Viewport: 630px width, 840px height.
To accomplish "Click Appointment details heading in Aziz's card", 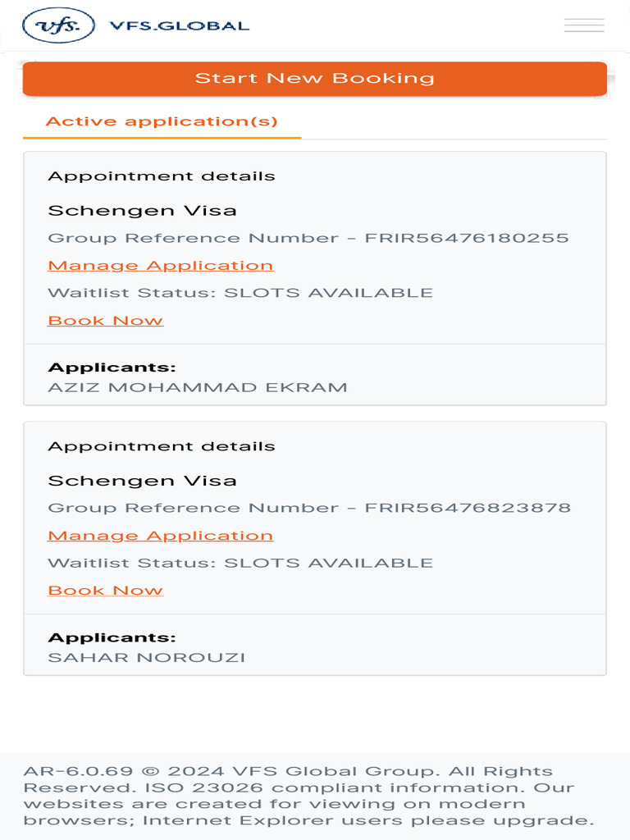I will [x=162, y=176].
